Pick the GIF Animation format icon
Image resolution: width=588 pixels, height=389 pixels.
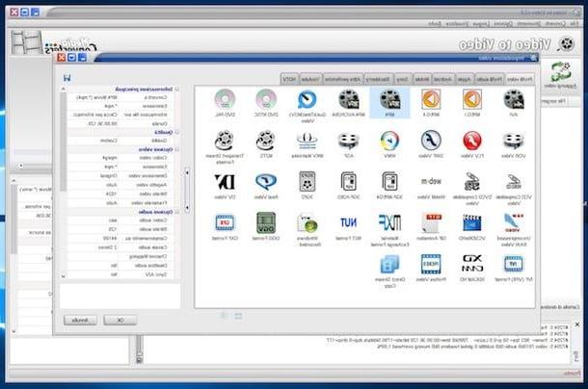pos(431,223)
